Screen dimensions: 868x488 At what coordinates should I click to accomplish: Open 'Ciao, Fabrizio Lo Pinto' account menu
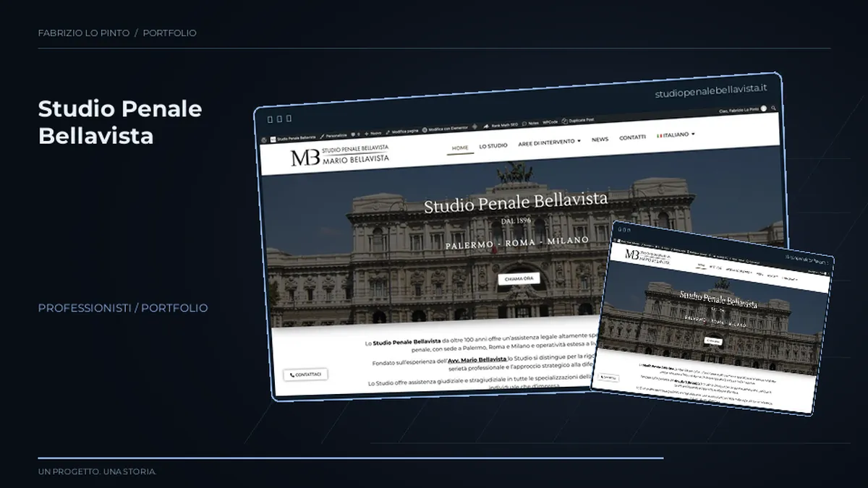(x=743, y=111)
